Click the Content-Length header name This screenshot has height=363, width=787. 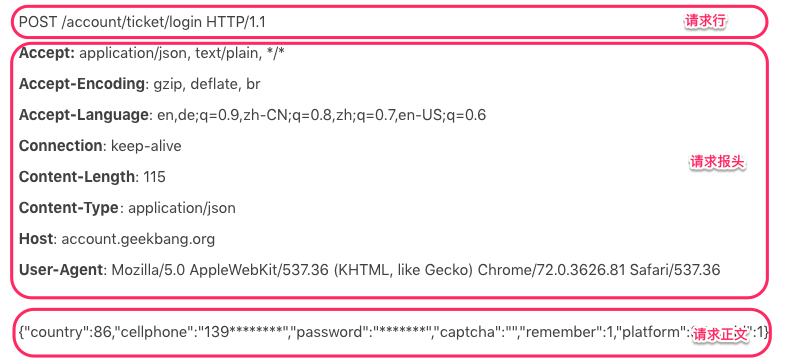pos(76,177)
